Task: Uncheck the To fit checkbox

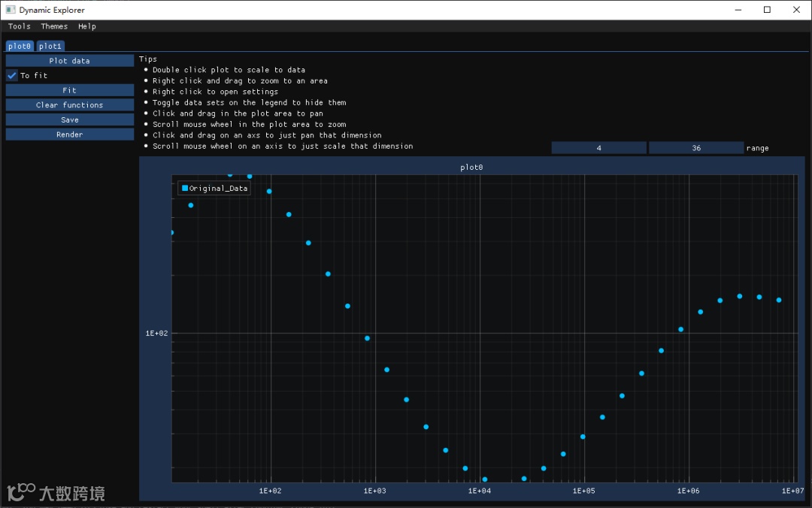Action: click(12, 75)
